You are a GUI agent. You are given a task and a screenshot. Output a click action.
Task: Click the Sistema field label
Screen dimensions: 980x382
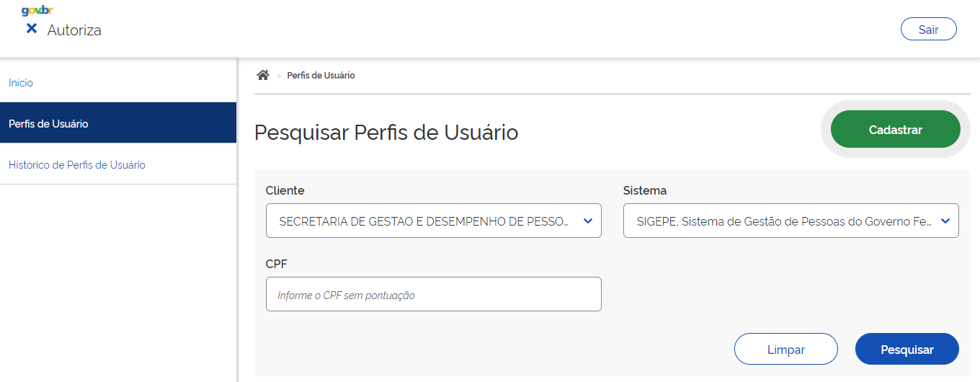(x=645, y=190)
